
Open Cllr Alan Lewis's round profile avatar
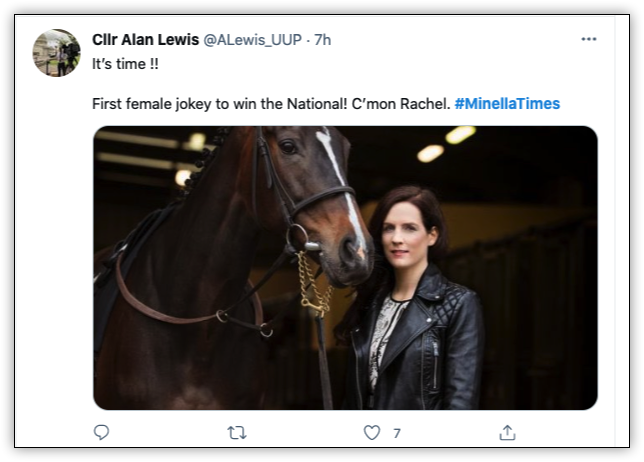57,53
